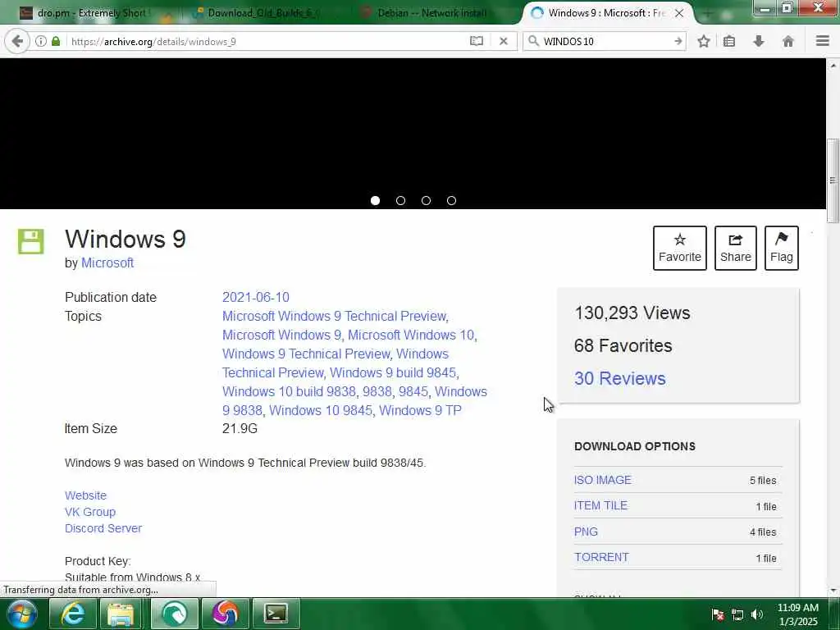
Task: Click the 68 Favorites text
Action: click(623, 345)
